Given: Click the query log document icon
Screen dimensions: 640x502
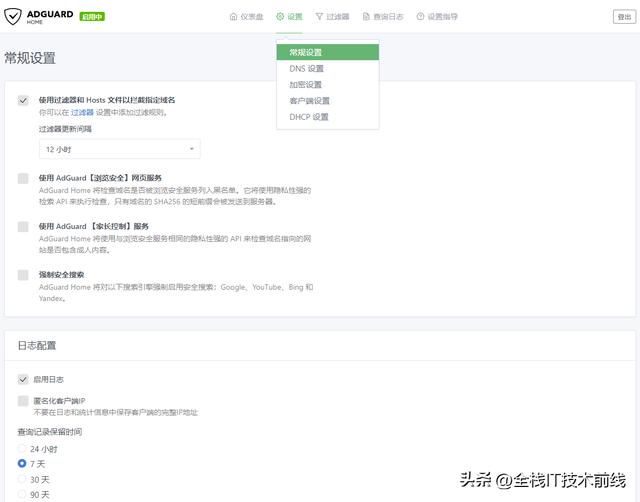Looking at the screenshot, I should [366, 17].
